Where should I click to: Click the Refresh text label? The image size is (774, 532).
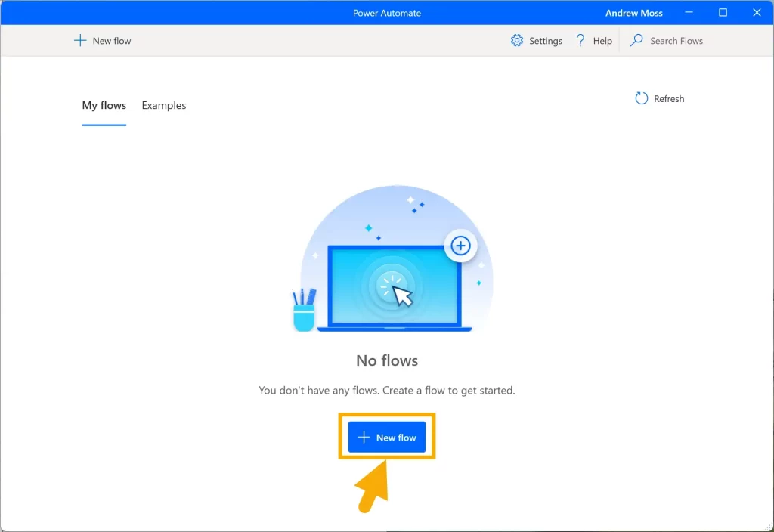pyautogui.click(x=669, y=99)
